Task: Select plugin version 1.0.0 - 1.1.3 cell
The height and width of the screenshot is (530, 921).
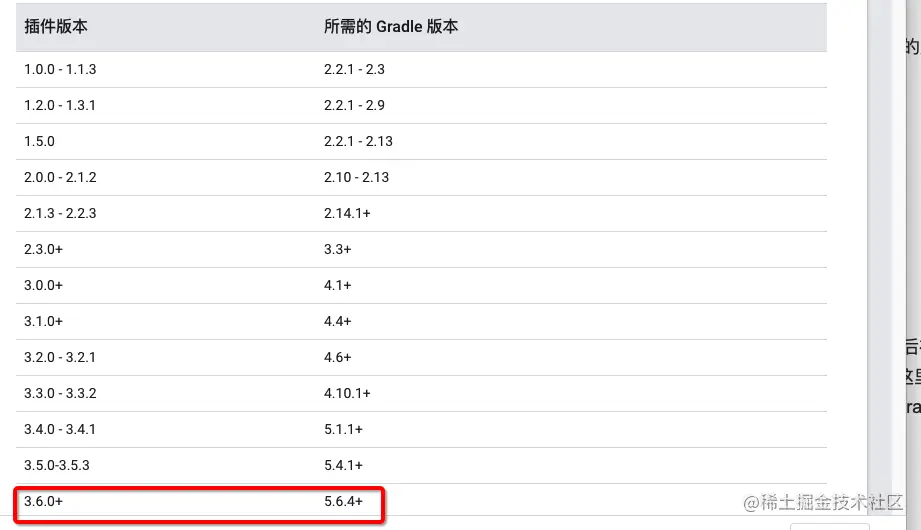Action: coord(60,69)
